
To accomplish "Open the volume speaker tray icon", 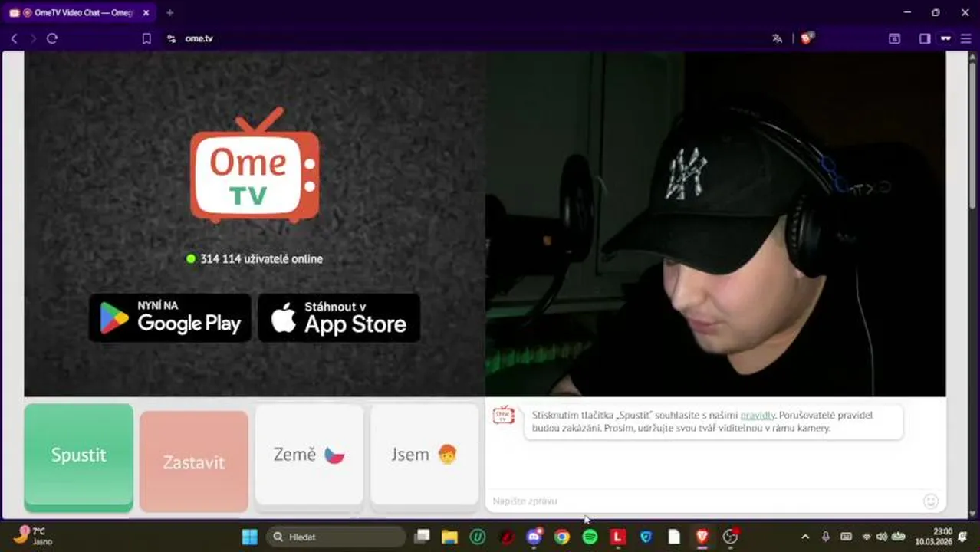I will click(881, 537).
